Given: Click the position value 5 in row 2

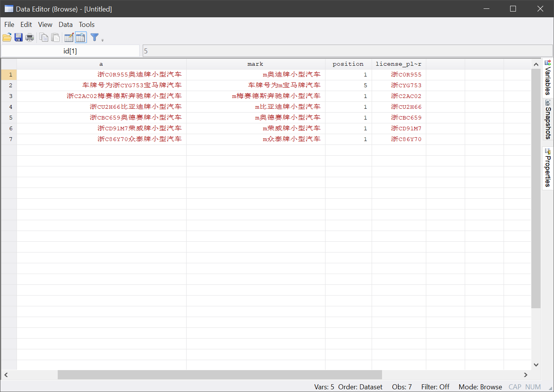Looking at the screenshot, I should pos(349,85).
